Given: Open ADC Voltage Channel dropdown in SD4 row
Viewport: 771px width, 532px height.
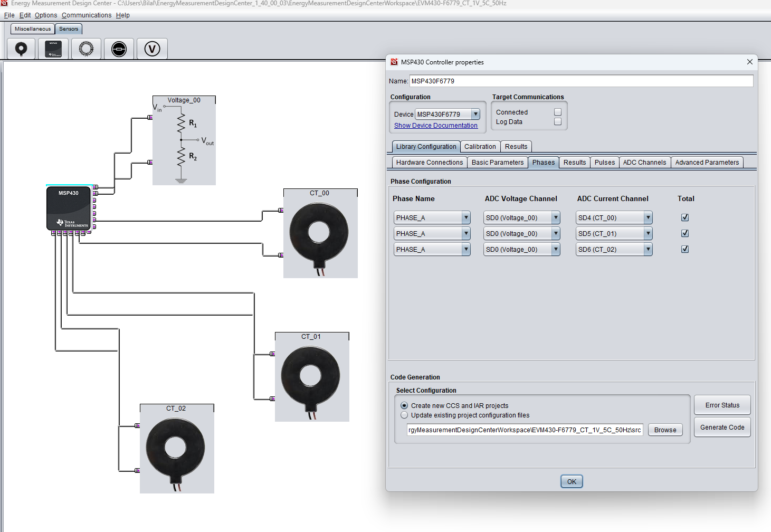Looking at the screenshot, I should pyautogui.click(x=522, y=217).
